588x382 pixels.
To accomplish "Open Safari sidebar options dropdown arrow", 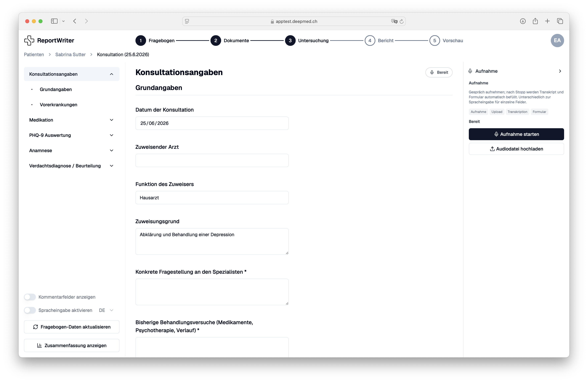I will click(x=63, y=21).
